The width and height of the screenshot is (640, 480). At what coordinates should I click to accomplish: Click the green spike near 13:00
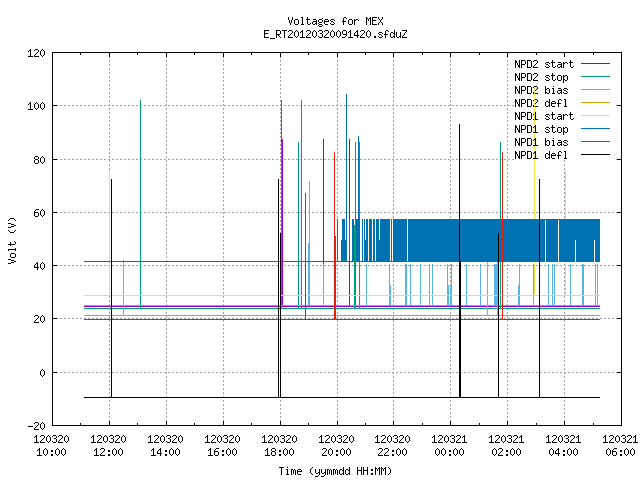[140, 204]
